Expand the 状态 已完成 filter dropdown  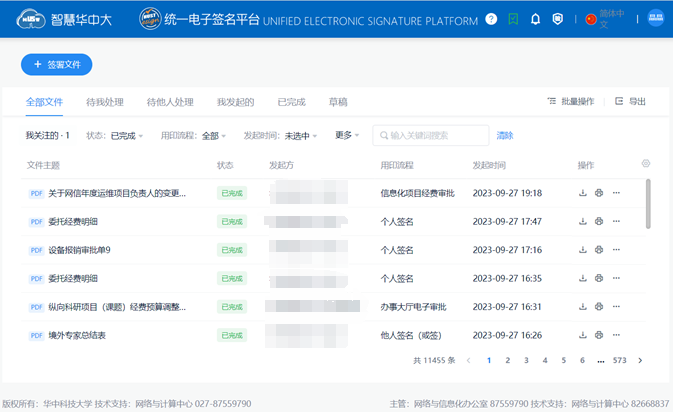127,135
